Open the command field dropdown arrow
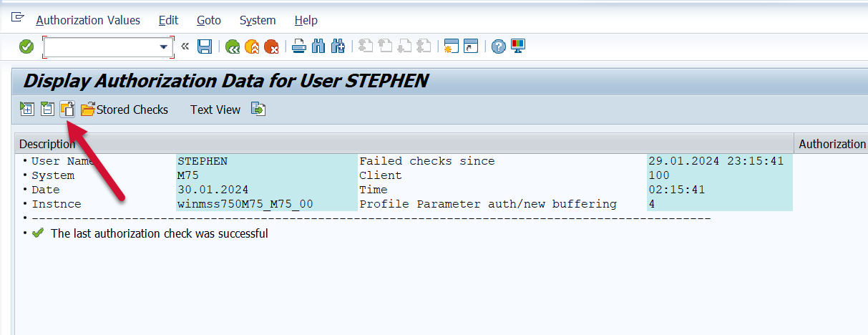 coord(163,47)
